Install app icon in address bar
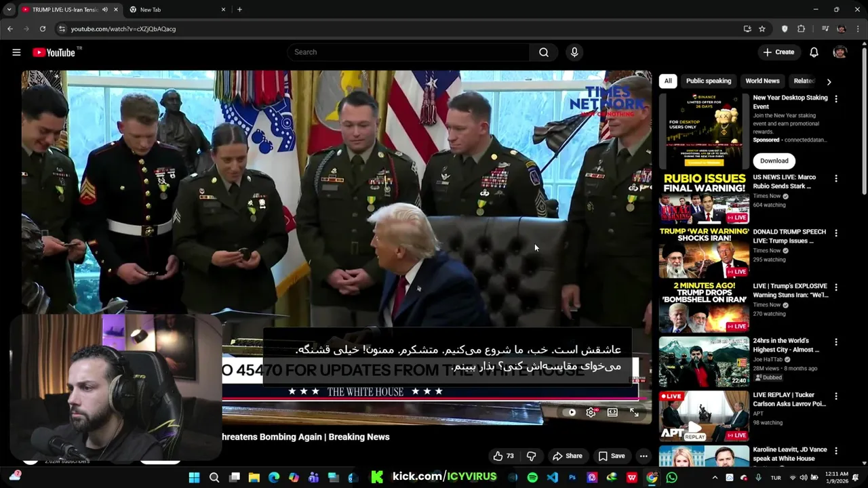This screenshot has width=868, height=488. click(747, 28)
